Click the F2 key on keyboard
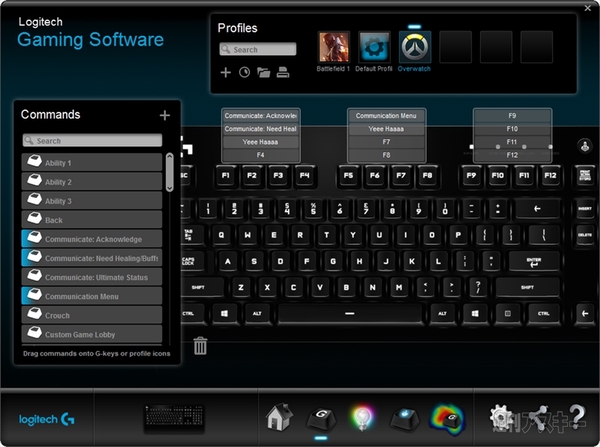This screenshot has width=600, height=447. tap(252, 176)
